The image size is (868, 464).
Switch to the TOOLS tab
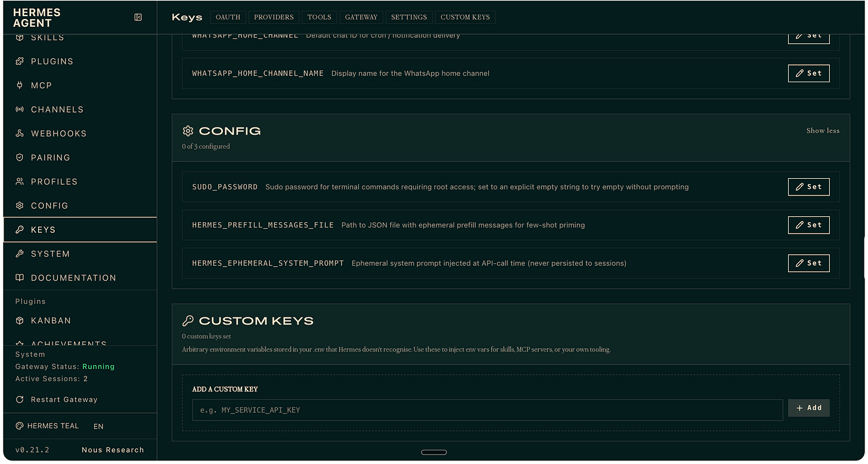pyautogui.click(x=320, y=17)
